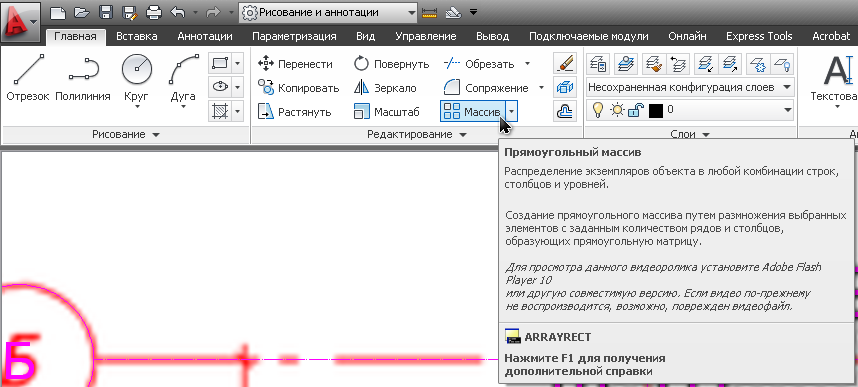
Task: Switch to the Вывод ribbon tab
Action: (492, 36)
